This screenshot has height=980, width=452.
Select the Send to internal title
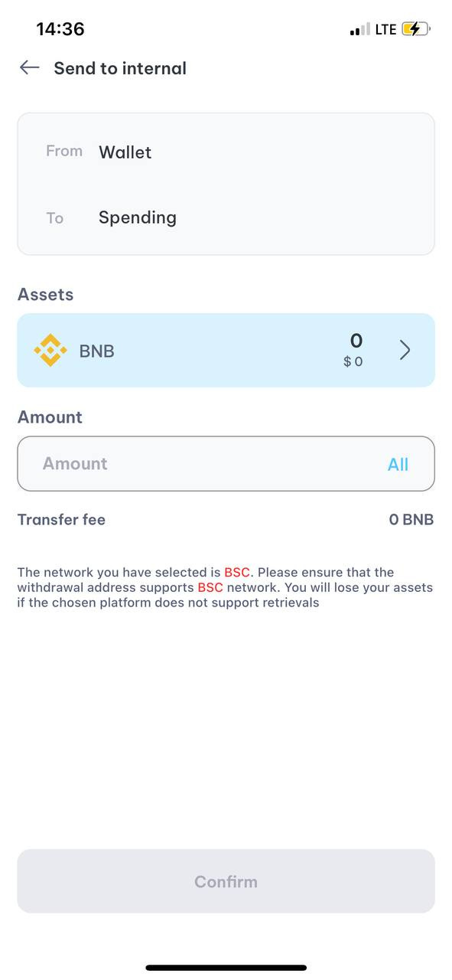(x=120, y=68)
